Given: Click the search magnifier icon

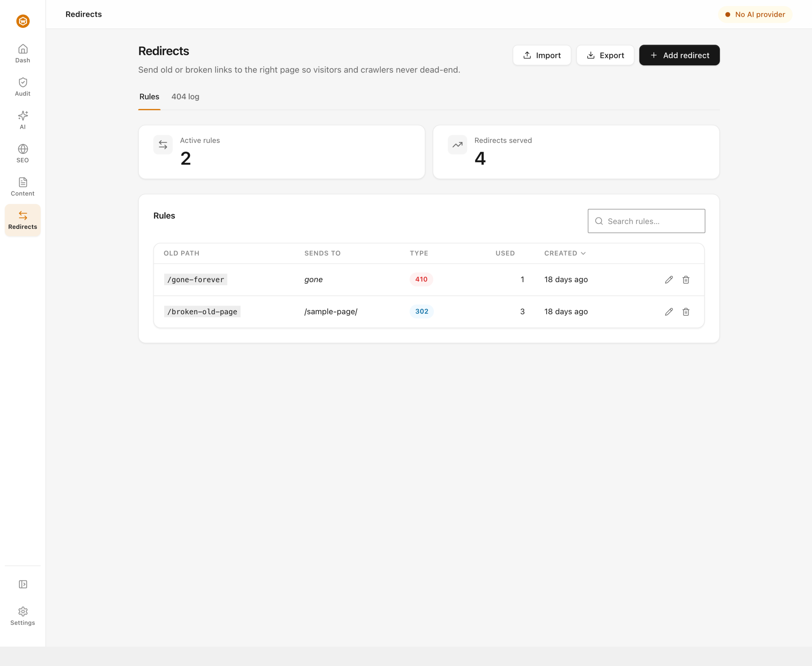Looking at the screenshot, I should pos(599,221).
